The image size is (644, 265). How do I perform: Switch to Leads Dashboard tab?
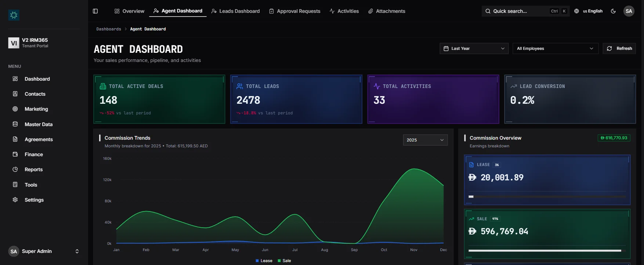click(235, 11)
